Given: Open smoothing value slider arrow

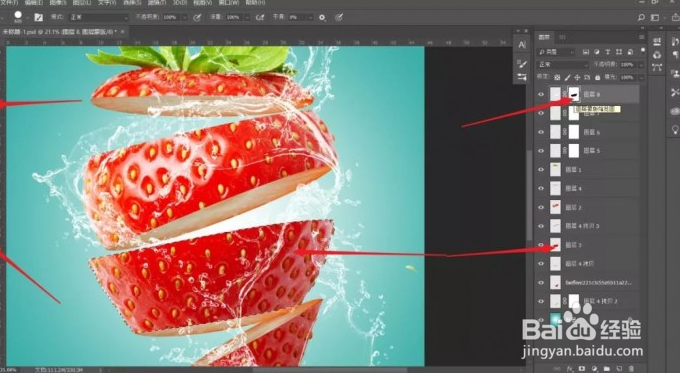Looking at the screenshot, I should [x=311, y=17].
